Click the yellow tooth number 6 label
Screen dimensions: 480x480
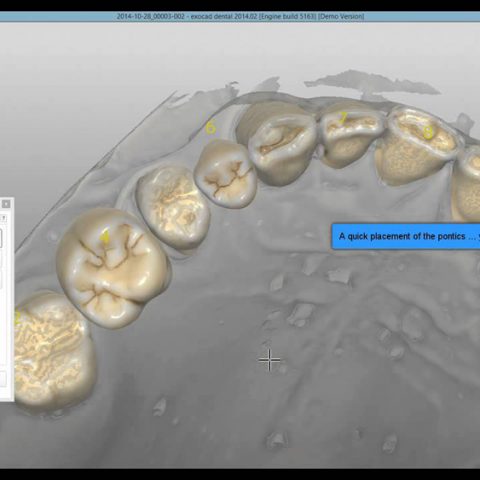pos(211,128)
